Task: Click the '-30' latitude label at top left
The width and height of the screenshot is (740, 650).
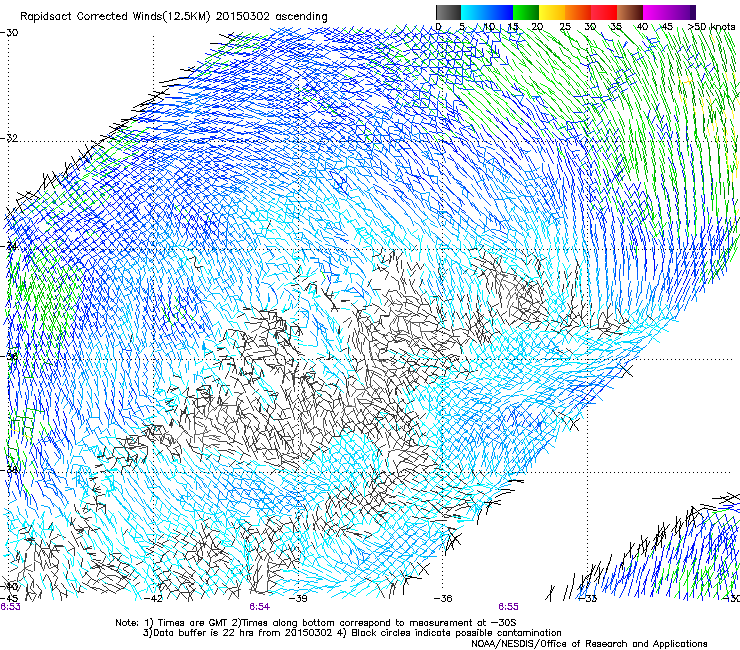Action: pos(9,33)
